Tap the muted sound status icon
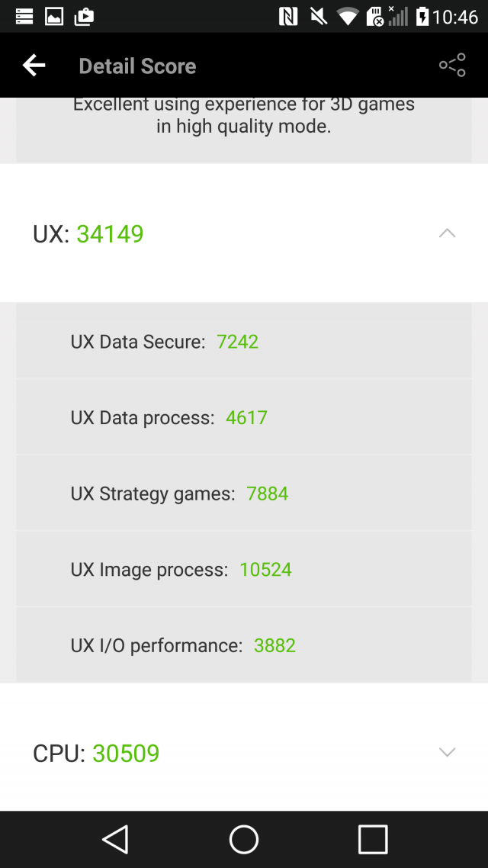 click(x=319, y=16)
